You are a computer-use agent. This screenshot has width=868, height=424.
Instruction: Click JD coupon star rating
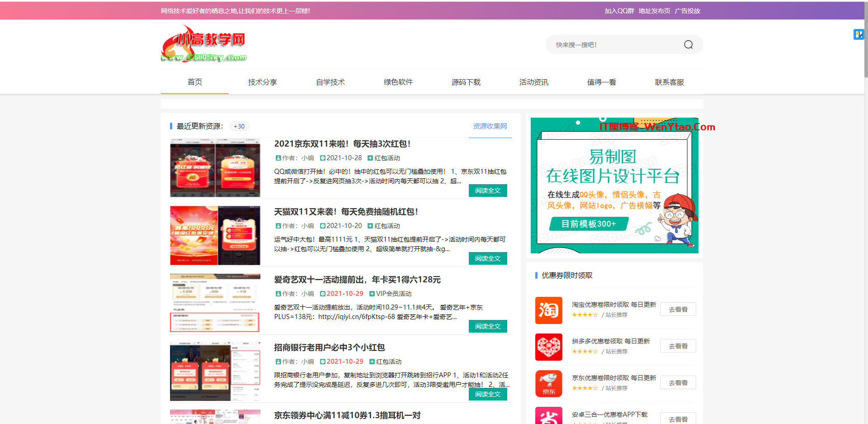[x=585, y=388]
